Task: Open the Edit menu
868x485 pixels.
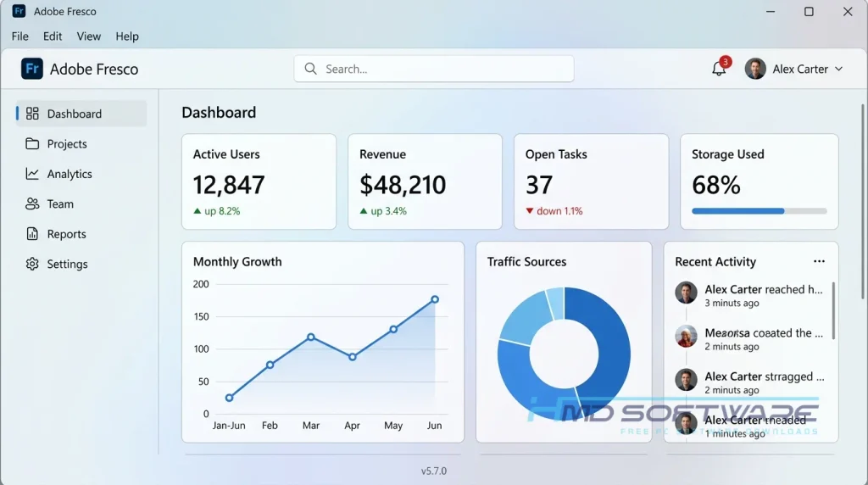Action: [x=53, y=36]
